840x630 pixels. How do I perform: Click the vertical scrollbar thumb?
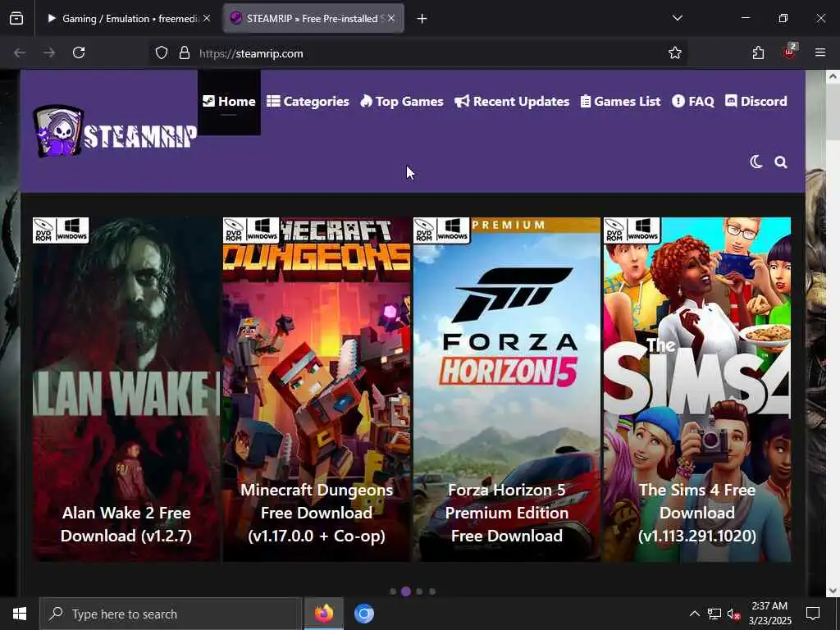click(x=833, y=111)
